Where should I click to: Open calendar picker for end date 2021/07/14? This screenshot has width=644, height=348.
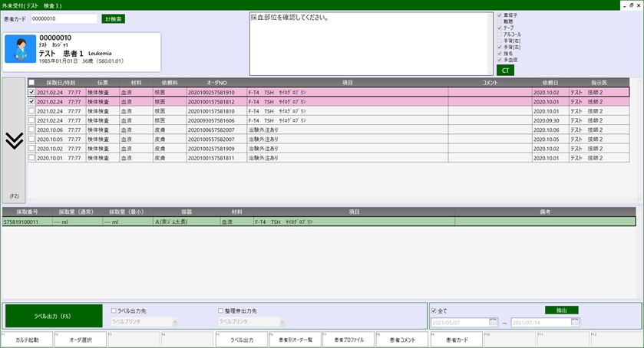(573, 323)
